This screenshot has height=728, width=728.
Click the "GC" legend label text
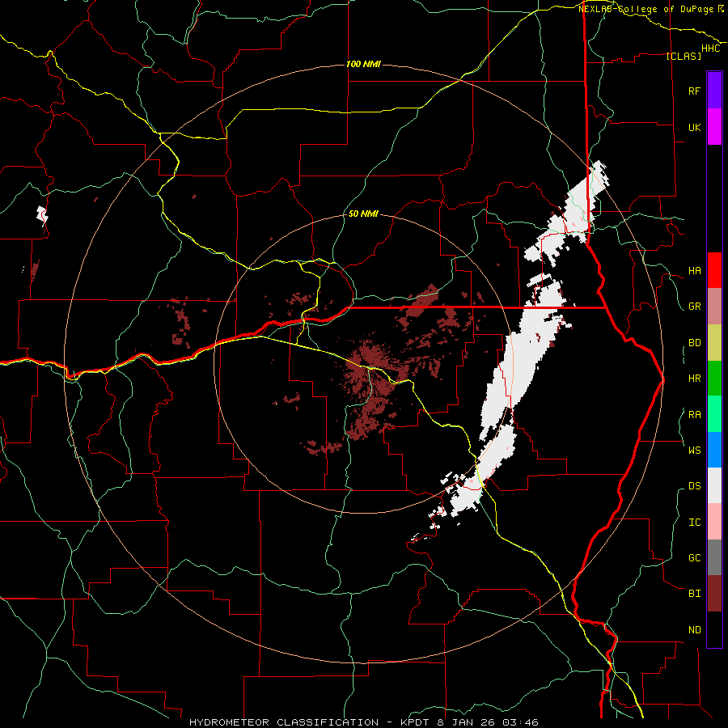pyautogui.click(x=694, y=558)
